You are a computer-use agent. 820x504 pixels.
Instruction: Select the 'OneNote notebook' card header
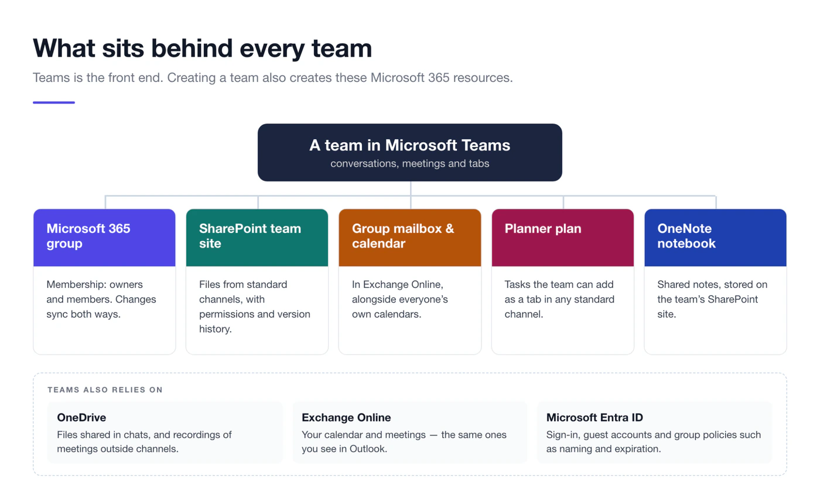coord(715,238)
